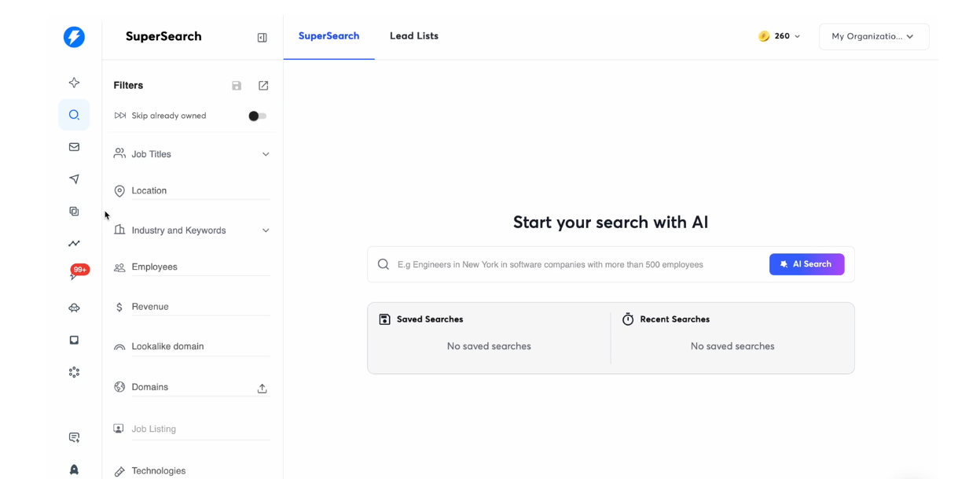
Task: Open the Copilot sparkle icon in sidebar
Action: [x=74, y=83]
